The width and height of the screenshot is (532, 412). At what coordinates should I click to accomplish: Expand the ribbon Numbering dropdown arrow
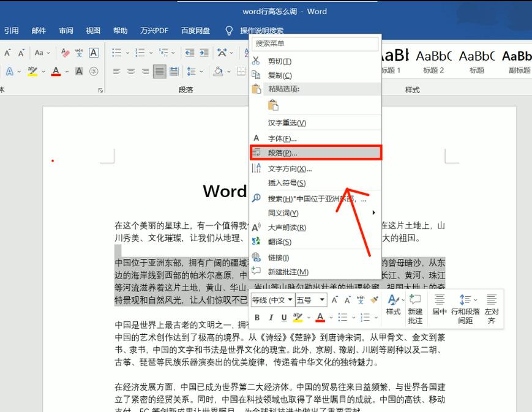point(151,53)
